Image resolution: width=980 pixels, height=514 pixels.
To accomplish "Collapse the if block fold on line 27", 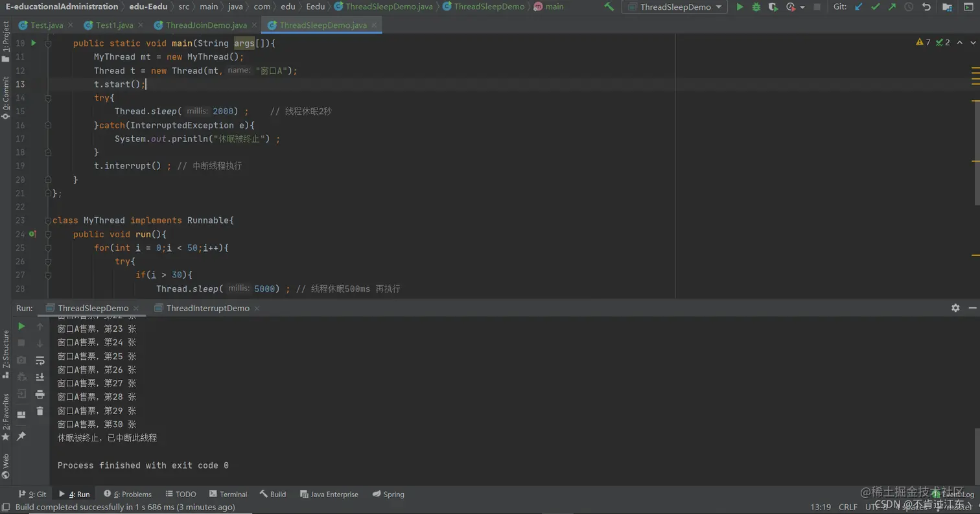I will 48,275.
